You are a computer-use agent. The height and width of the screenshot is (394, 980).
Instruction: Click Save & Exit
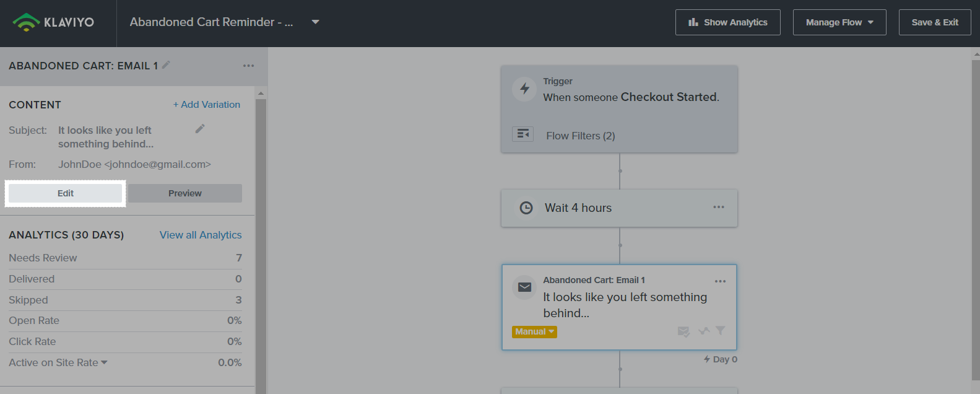[935, 22]
